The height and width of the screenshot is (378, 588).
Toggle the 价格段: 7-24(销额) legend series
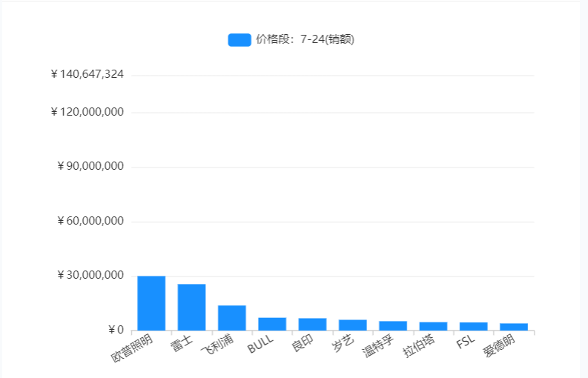tap(305, 40)
